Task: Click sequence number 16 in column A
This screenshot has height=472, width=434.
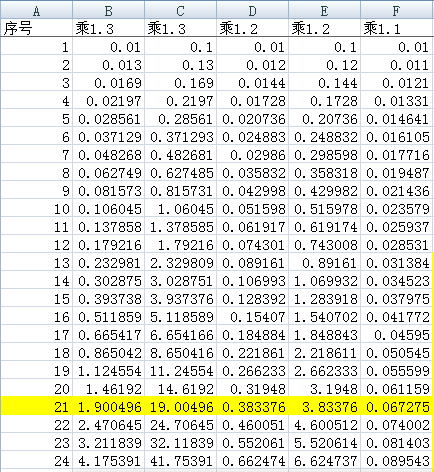Action: click(36, 317)
